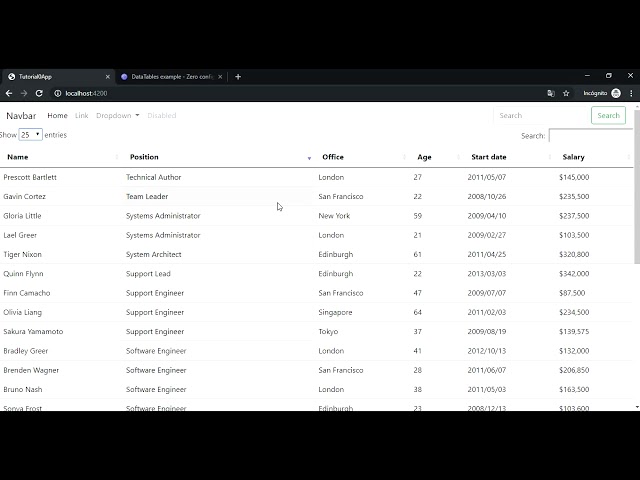Click the Office column sort icon
Viewport: 640px width, 480px height.
click(404, 157)
